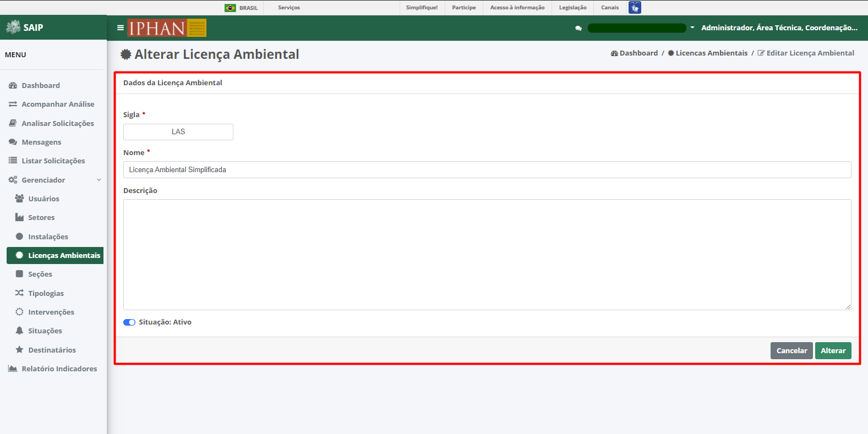Click the Listar Solicitações list icon
This screenshot has width=868, height=434.
pos(13,161)
